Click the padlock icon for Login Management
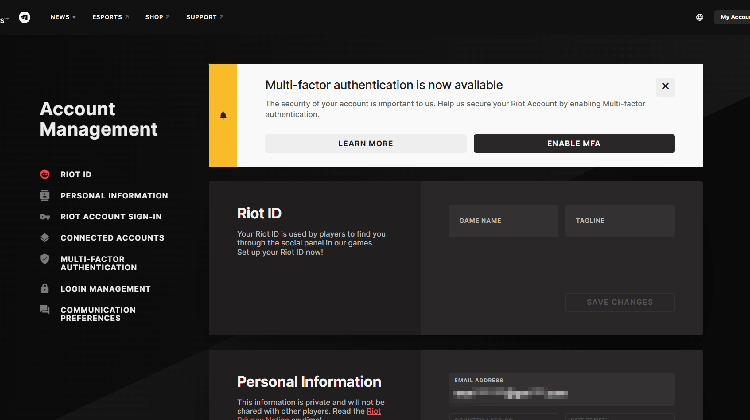Viewport: 750px width, 420px height. click(x=44, y=288)
